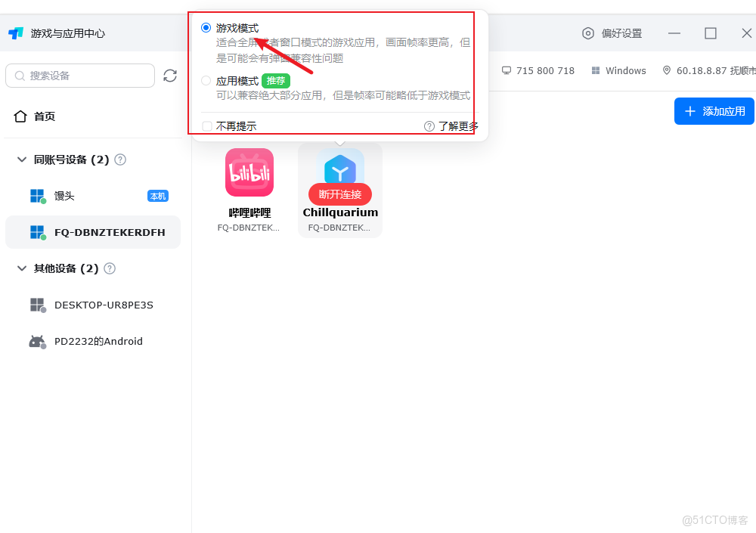Open the 哔哩哔哩 bilibili app icon
This screenshot has height=533, width=756.
(x=249, y=172)
